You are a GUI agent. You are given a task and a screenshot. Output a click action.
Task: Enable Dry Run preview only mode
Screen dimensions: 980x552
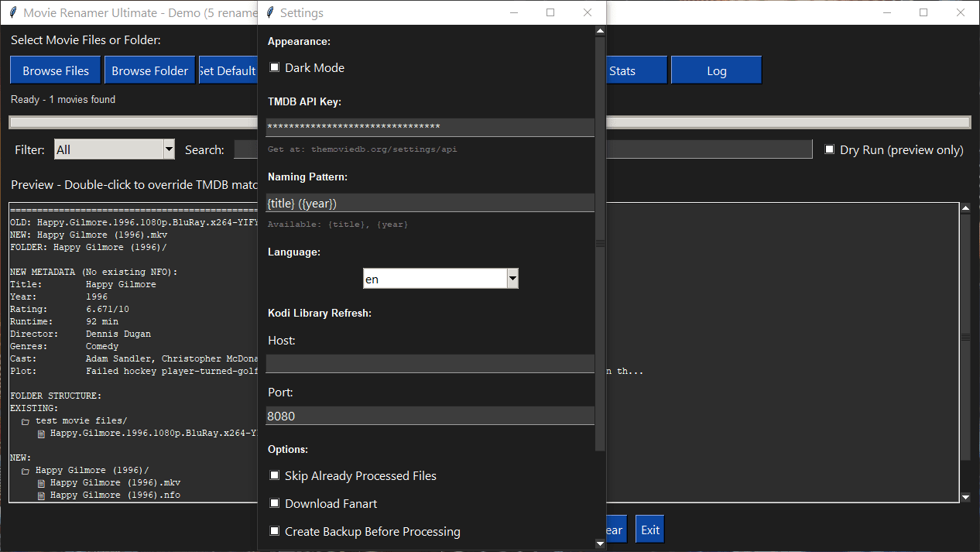[x=829, y=149]
